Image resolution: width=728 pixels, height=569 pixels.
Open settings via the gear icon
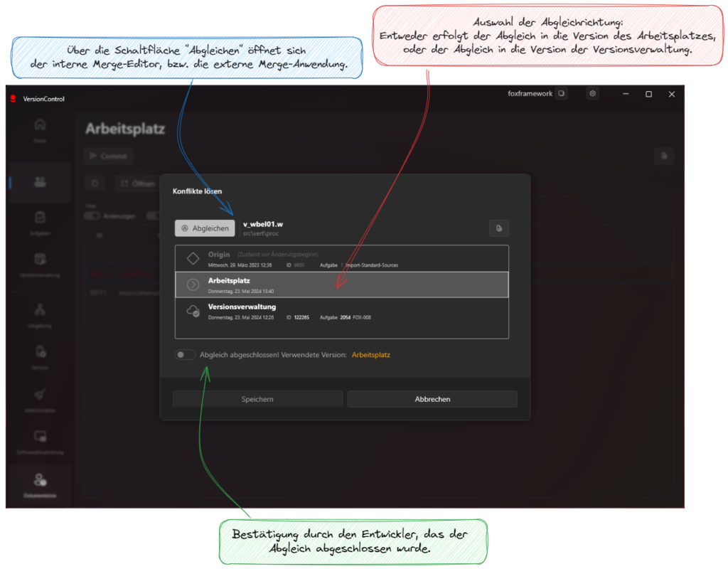coord(593,94)
